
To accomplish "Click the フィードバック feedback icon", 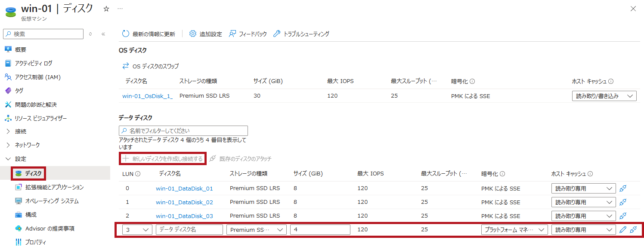I will pyautogui.click(x=232, y=34).
